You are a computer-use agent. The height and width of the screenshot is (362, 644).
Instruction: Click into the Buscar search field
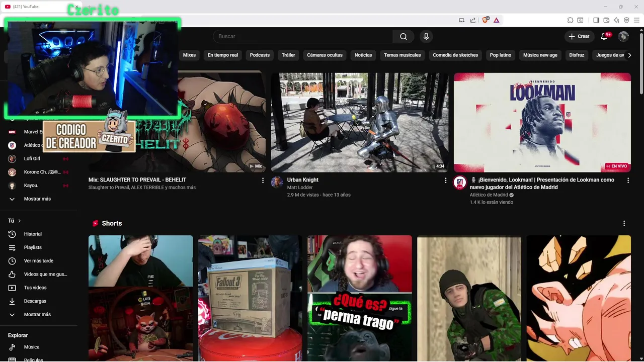point(303,36)
